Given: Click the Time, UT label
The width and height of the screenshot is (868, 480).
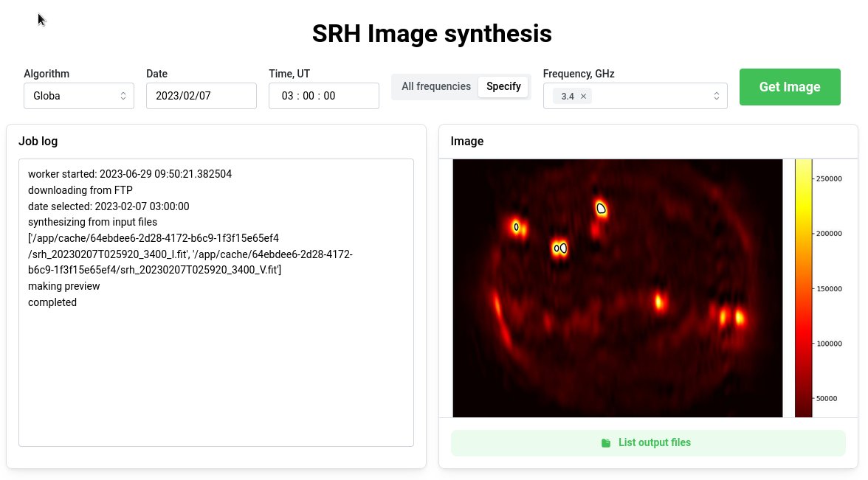Looking at the screenshot, I should pos(289,74).
